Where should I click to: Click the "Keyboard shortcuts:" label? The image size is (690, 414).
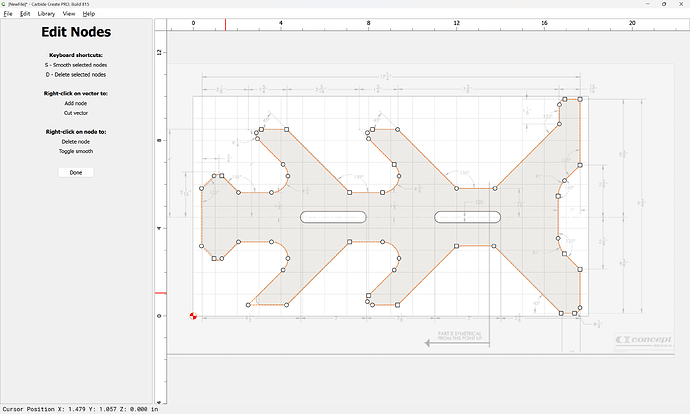[76, 55]
